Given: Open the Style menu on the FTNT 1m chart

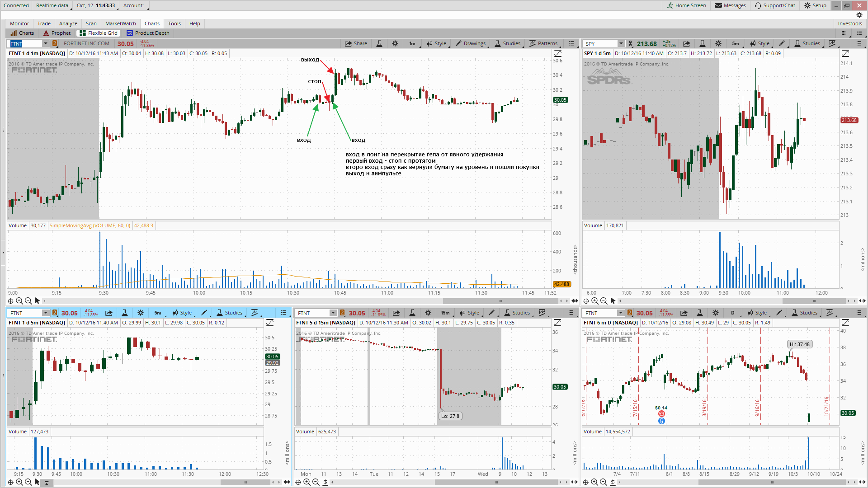Looking at the screenshot, I should pos(437,43).
